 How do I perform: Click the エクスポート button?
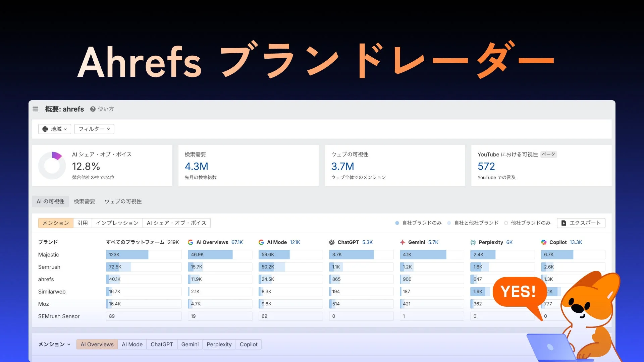pos(581,223)
